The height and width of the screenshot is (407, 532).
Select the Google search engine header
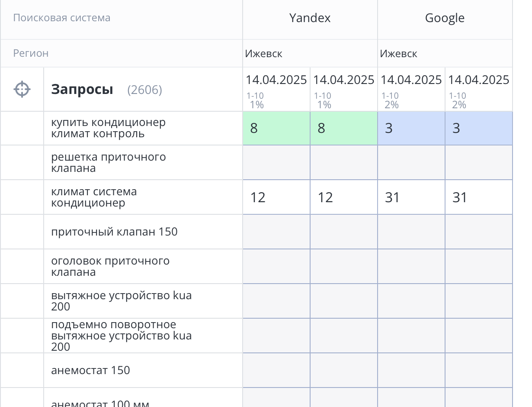coord(445,18)
